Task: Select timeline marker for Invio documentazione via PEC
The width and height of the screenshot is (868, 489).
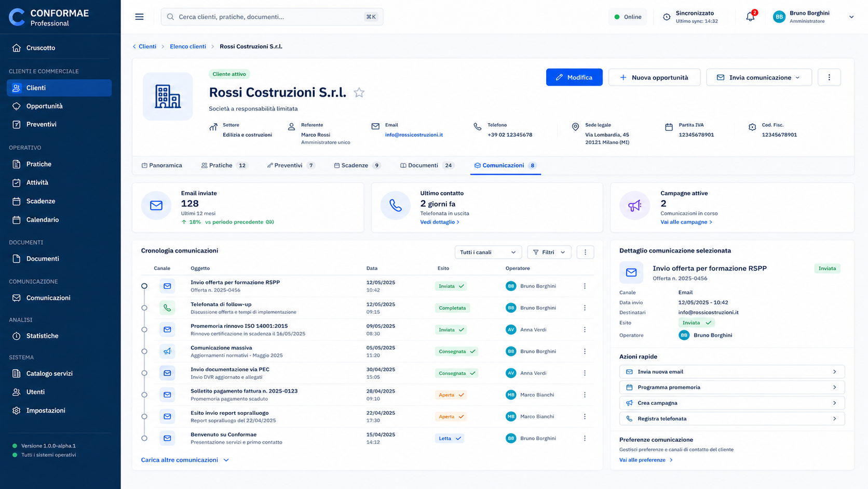Action: click(x=144, y=373)
